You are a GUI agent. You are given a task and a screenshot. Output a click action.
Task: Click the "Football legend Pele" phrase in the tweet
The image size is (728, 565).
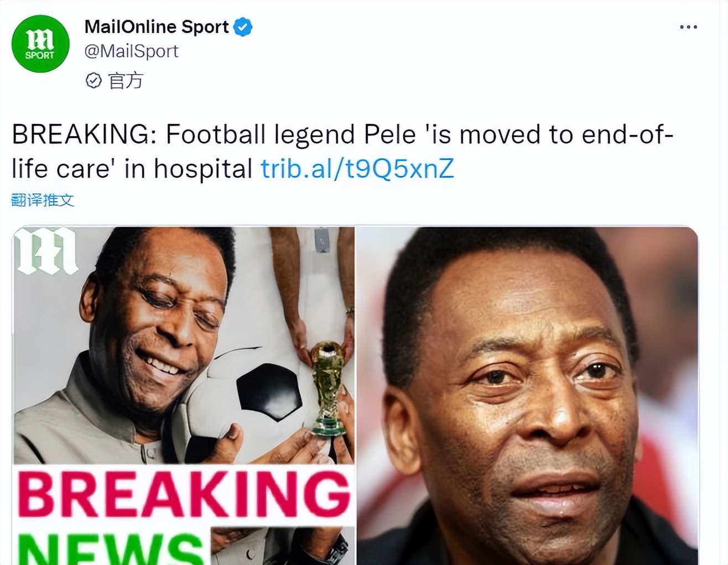pos(290,134)
